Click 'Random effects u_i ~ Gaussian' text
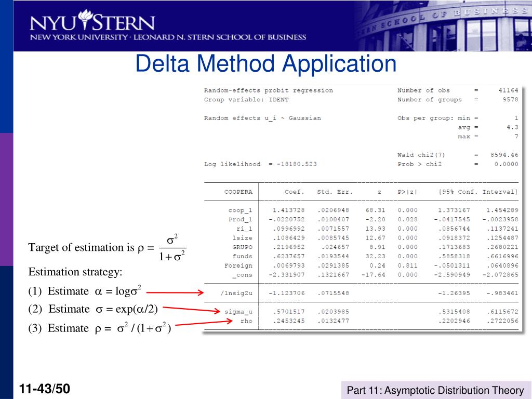 pos(262,118)
